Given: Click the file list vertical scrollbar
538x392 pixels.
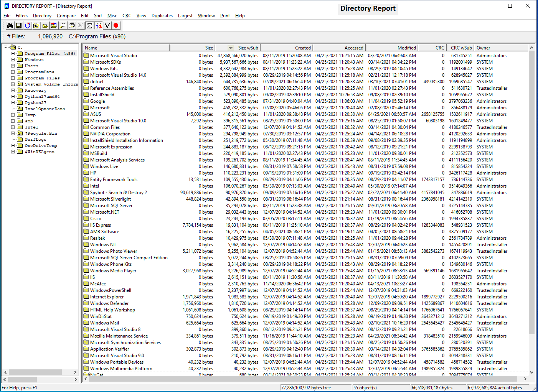Looking at the screenshot, I should 531,210.
